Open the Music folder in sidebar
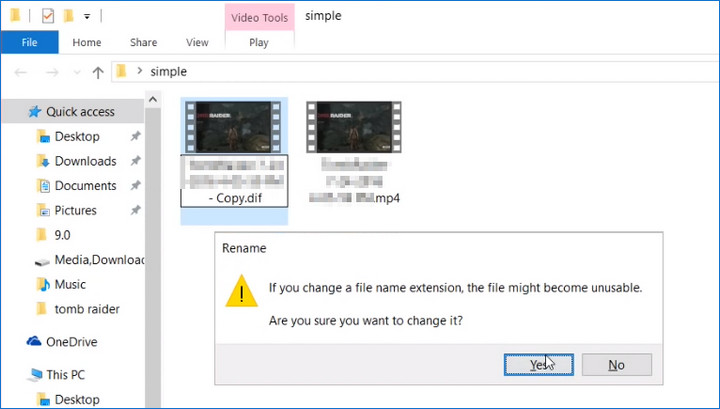720x409 pixels. coord(70,284)
